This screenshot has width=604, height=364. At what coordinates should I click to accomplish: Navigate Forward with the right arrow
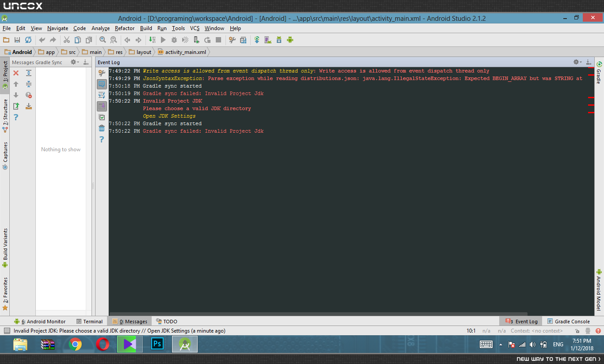pos(138,40)
